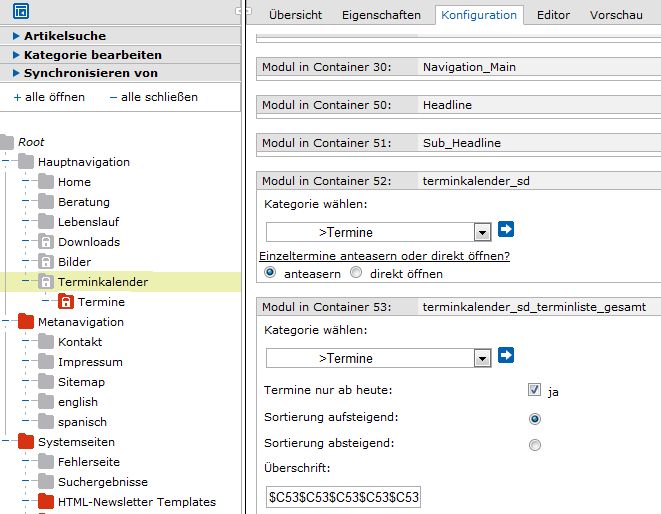The height and width of the screenshot is (514, 661).
Task: Uncheck 'Termine nur ab heute' checkbox
Action: tap(534, 390)
